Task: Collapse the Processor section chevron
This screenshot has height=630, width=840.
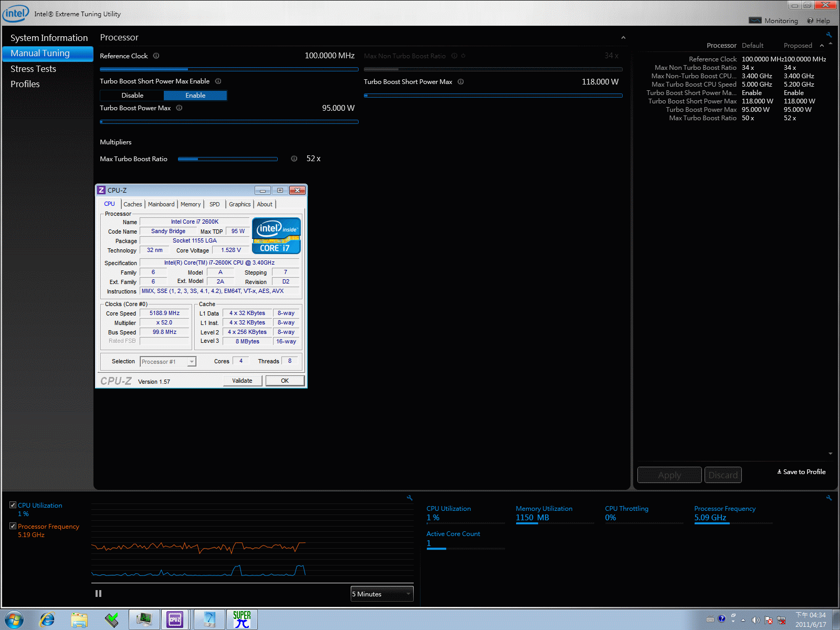Action: [623, 38]
